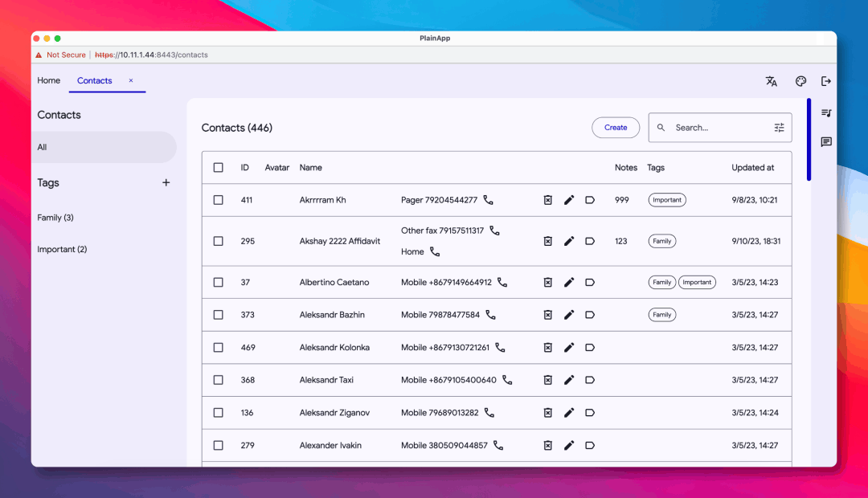
Task: Call Aleksandr Taxi's mobile number
Action: (507, 380)
